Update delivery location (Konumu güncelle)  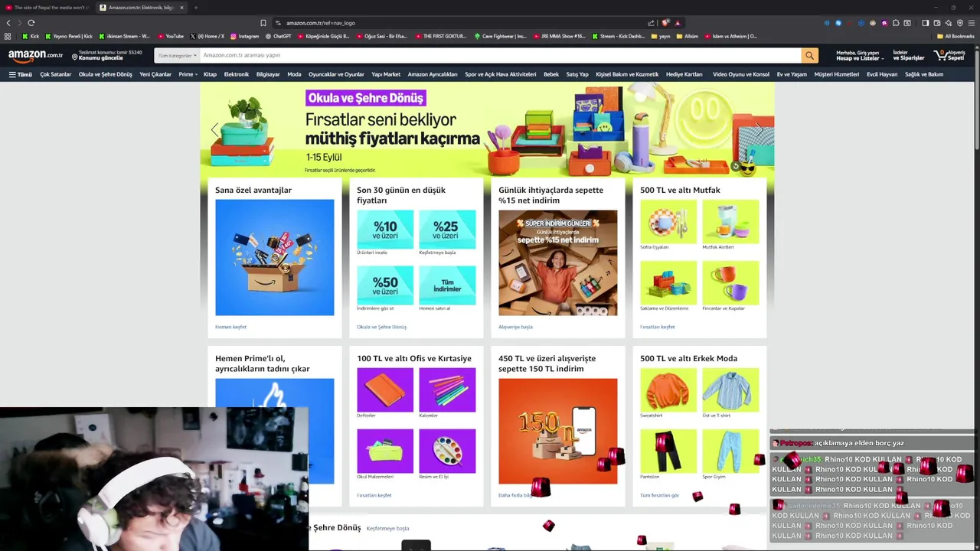tap(107, 55)
